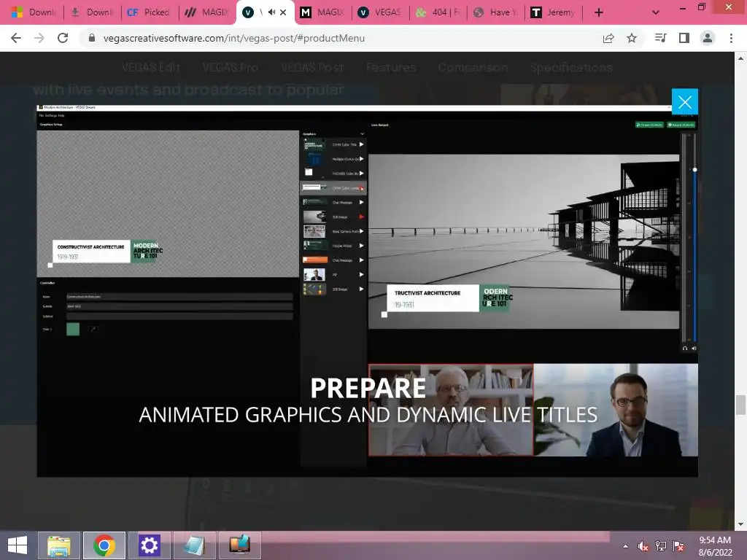Close the active audio-playing tab
This screenshot has width=747, height=560.
tap(284, 12)
